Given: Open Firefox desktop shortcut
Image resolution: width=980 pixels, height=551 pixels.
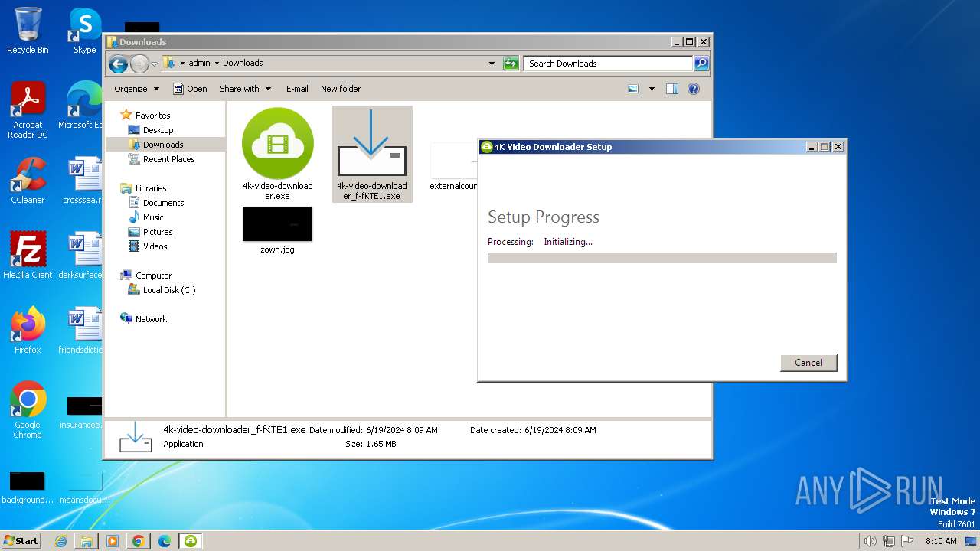Looking at the screenshot, I should tap(28, 330).
